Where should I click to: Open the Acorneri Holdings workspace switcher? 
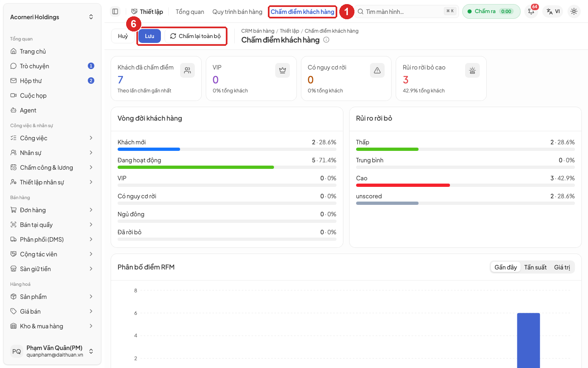point(52,17)
